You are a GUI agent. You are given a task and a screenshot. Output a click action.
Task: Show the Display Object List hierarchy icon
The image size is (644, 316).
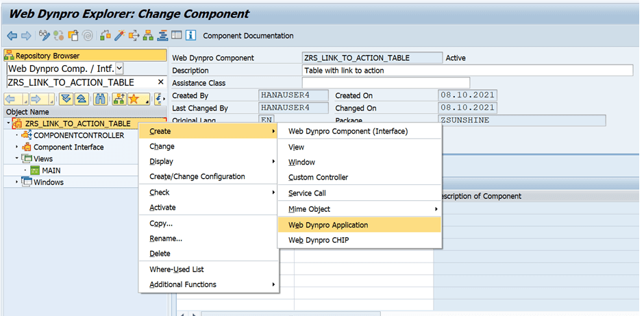point(148,36)
